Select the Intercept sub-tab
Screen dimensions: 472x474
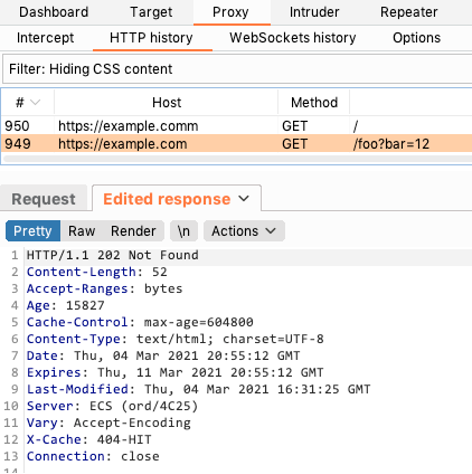(45, 38)
